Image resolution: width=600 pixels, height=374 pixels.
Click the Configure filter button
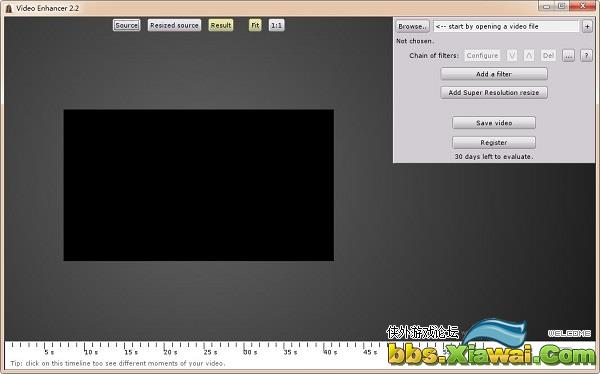pyautogui.click(x=482, y=56)
